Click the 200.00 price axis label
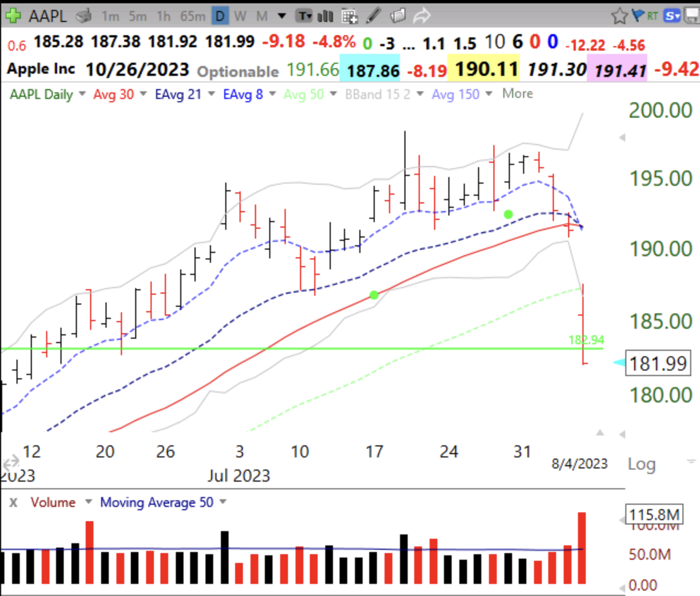700x596 pixels. click(x=660, y=111)
